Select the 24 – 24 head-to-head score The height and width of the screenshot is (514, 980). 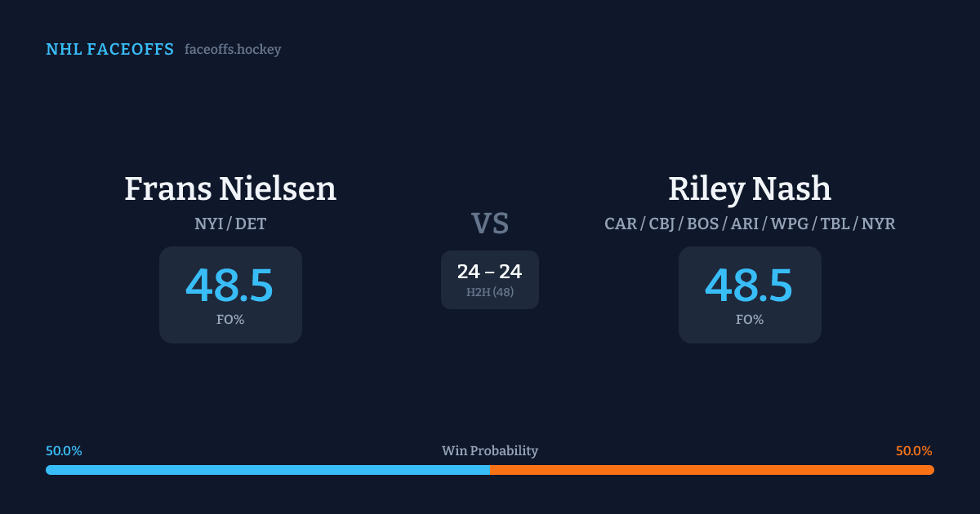pyautogui.click(x=489, y=272)
